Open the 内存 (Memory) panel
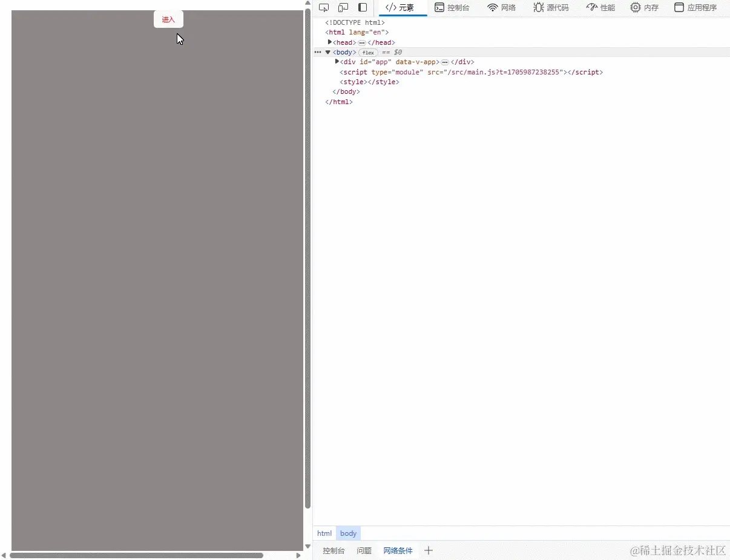 coord(645,8)
